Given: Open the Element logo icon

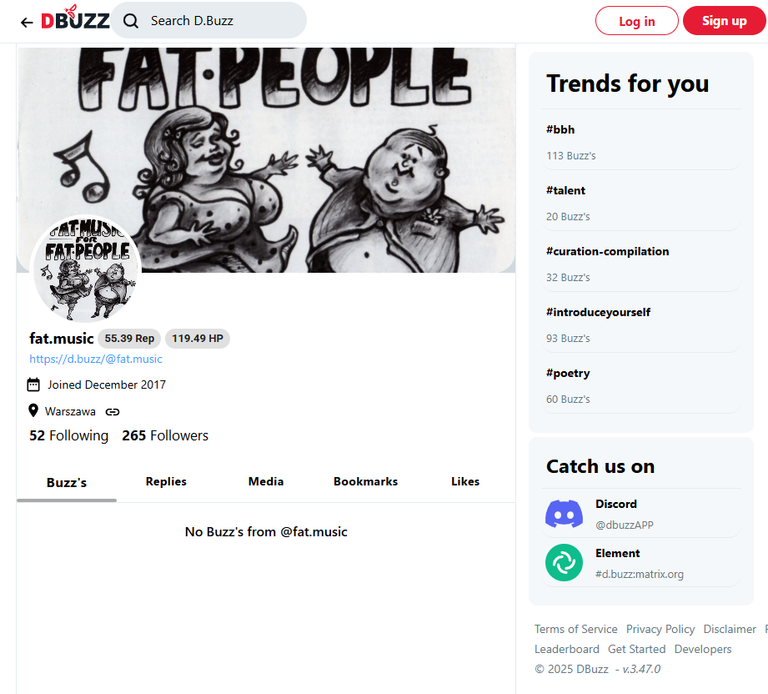Looking at the screenshot, I should click(564, 563).
